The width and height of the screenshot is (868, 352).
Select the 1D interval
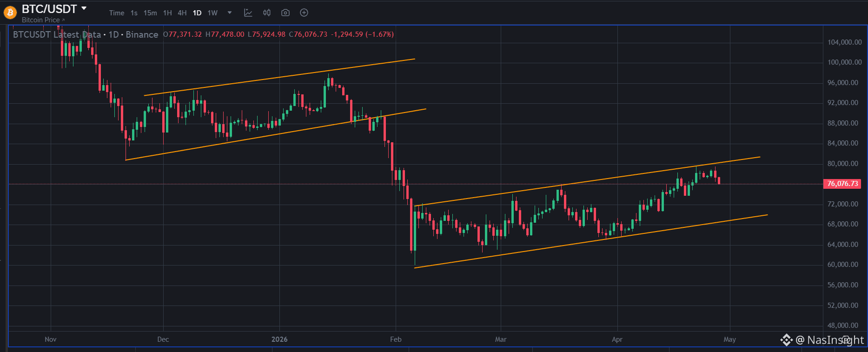click(x=197, y=13)
